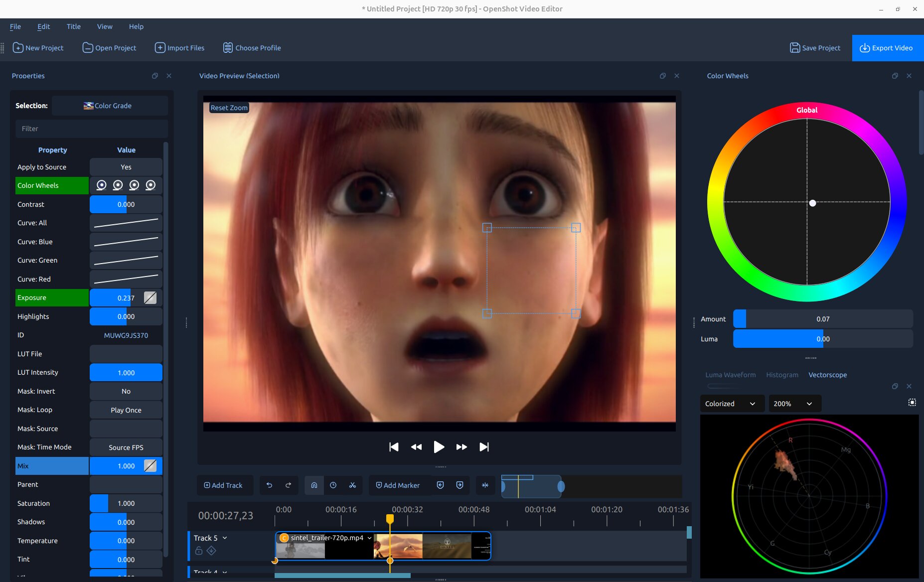Jump to next marker
This screenshot has height=582, width=924.
click(460, 485)
